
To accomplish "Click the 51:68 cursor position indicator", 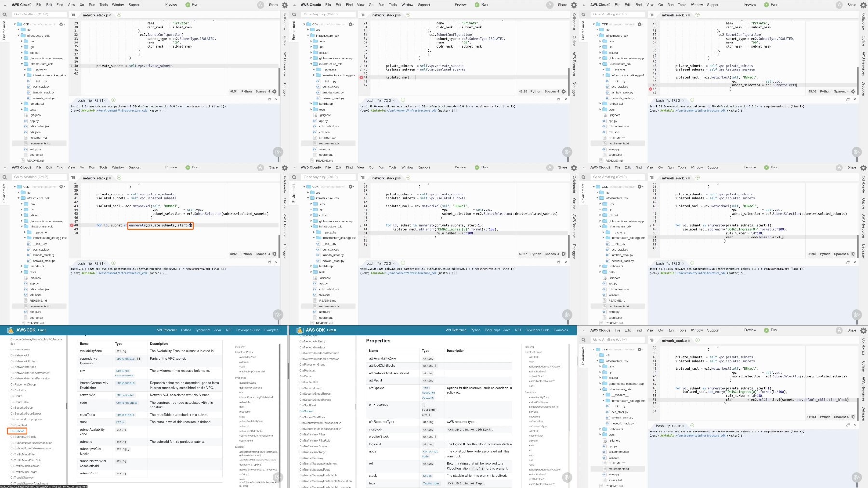I will point(812,254).
